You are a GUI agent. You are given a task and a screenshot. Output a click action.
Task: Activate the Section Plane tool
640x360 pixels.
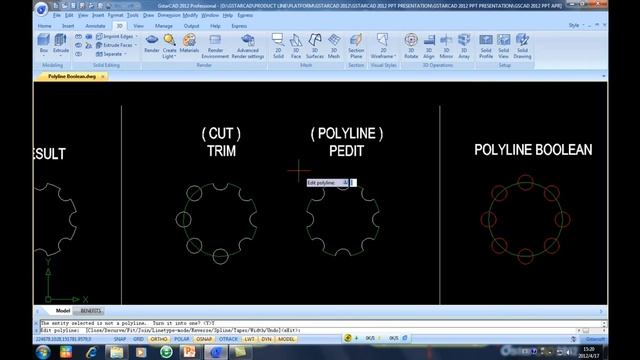click(x=356, y=46)
